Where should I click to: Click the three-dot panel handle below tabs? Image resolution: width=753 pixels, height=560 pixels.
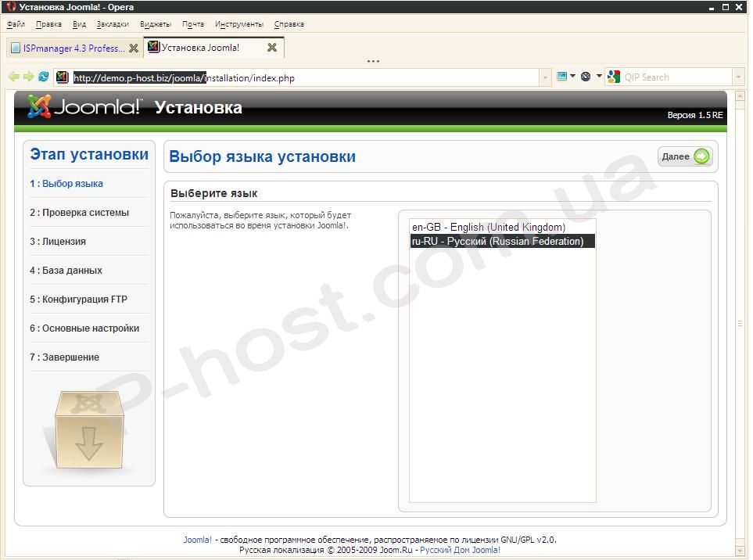(373, 61)
